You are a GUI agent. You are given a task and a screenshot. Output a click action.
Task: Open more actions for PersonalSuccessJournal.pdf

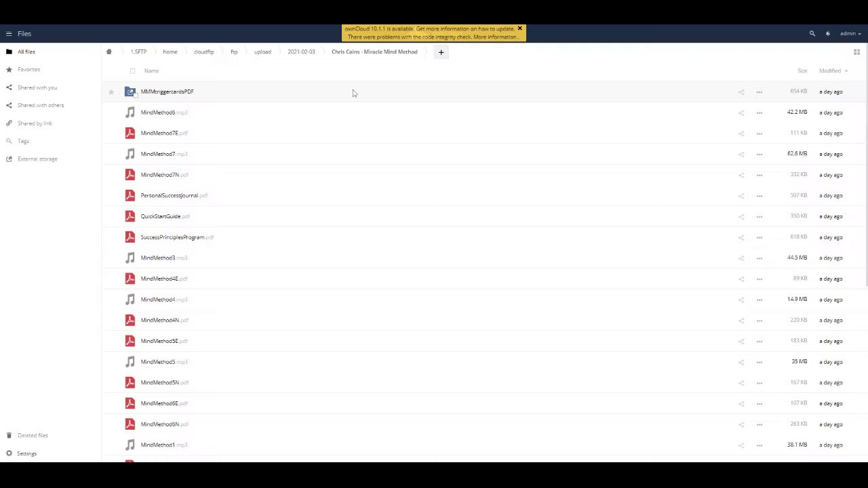tap(759, 195)
